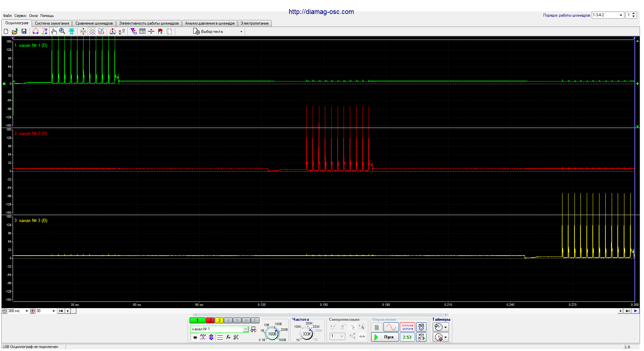The image size is (644, 351).
Task: Open a saved oscillogram file
Action: click(x=15, y=31)
